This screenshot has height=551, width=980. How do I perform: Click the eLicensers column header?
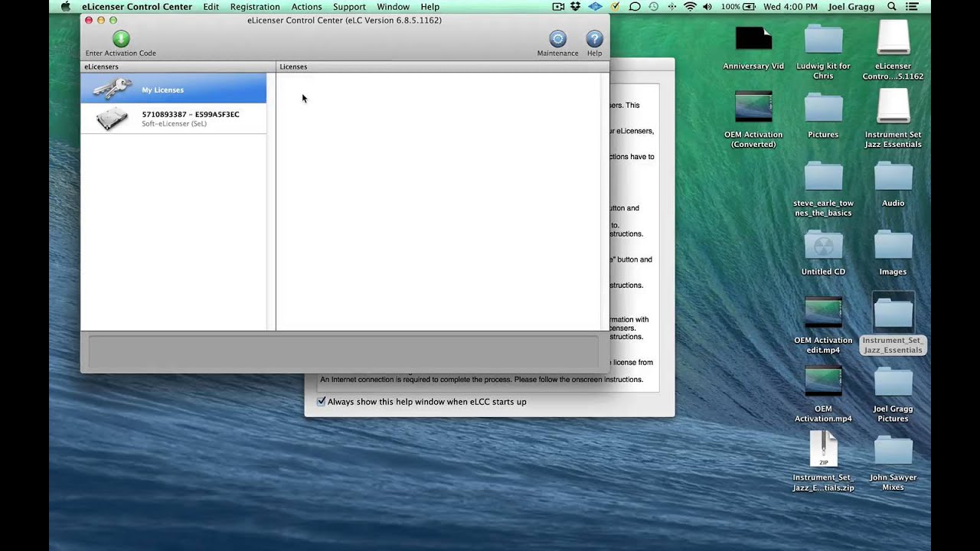tap(178, 67)
